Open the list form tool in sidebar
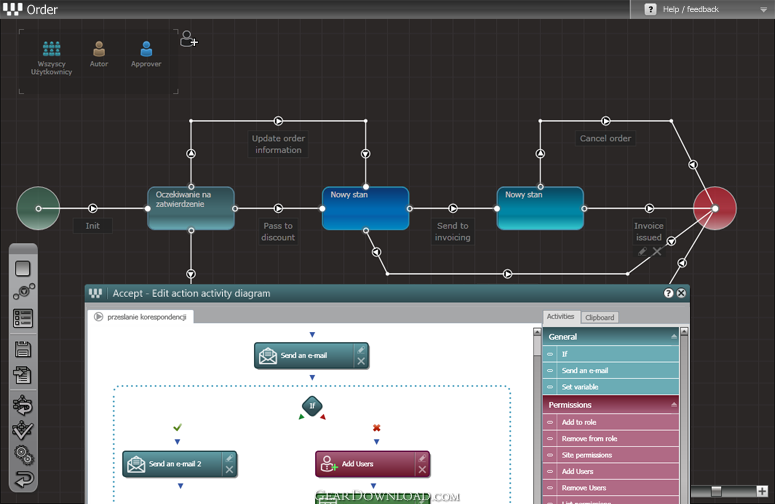The image size is (775, 504). [23, 319]
